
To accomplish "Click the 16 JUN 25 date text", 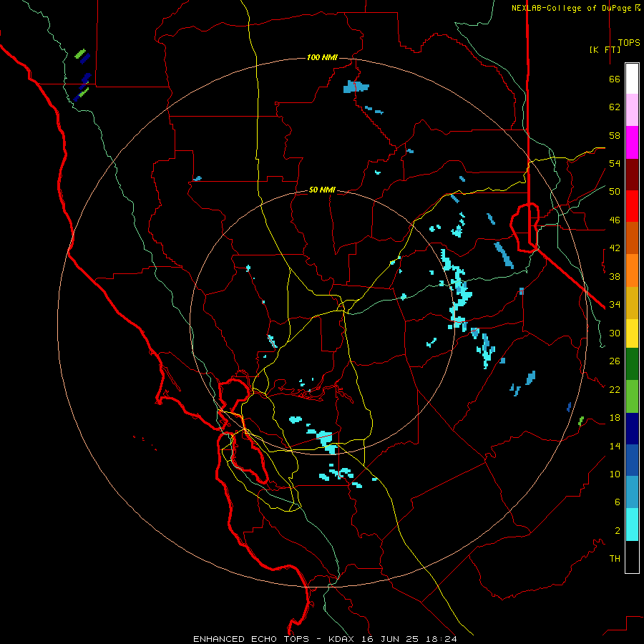I will tap(391, 639).
